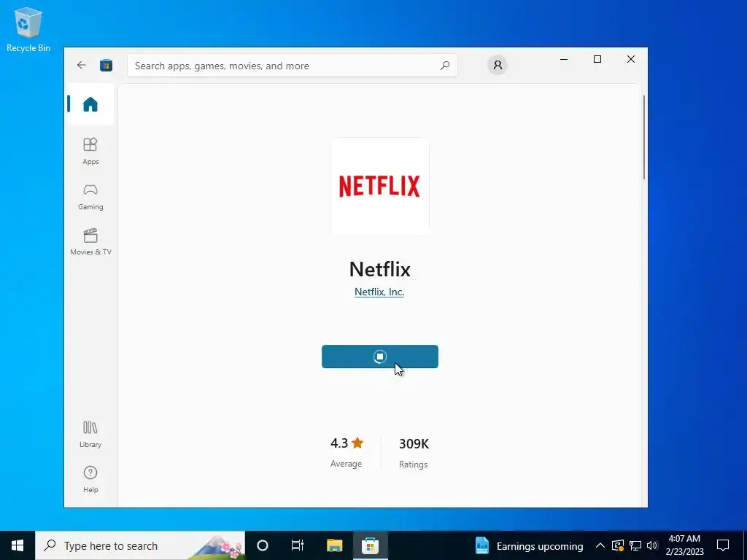Open the network tray icon

(635, 545)
